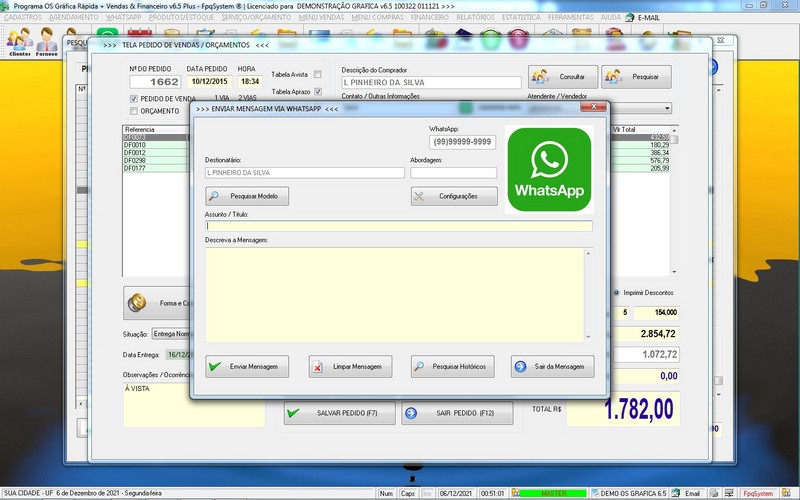Click the Pesquisar Históricos button
Viewport: 800px width, 500px height.
tap(453, 366)
